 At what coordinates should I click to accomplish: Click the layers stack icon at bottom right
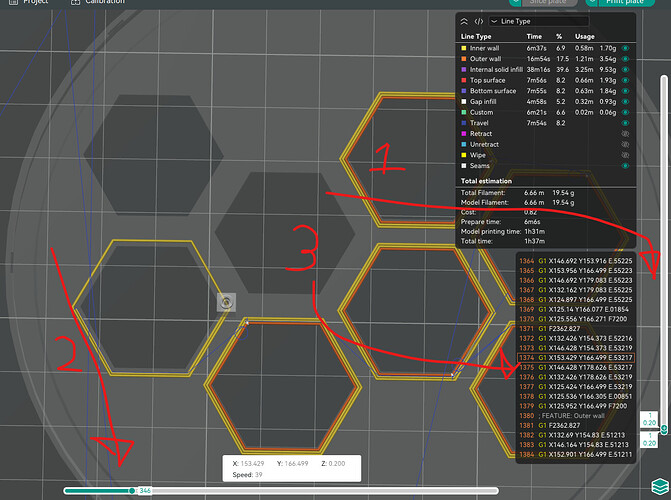click(660, 486)
